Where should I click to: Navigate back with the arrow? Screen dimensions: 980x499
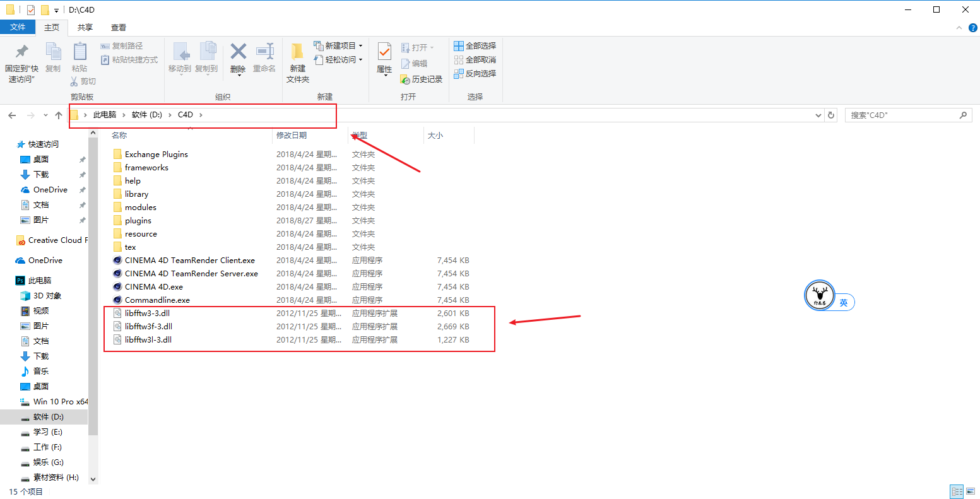[12, 115]
